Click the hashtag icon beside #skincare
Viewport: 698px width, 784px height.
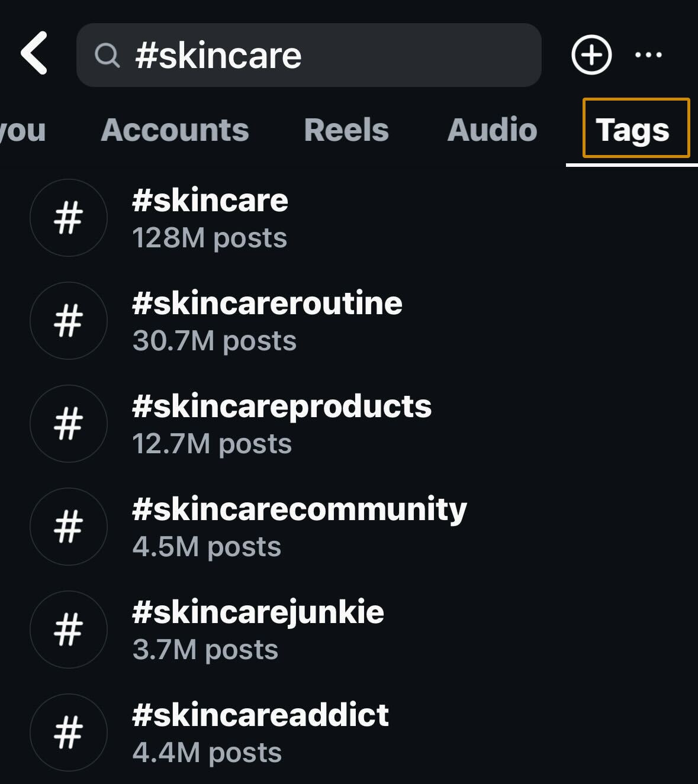tap(69, 218)
